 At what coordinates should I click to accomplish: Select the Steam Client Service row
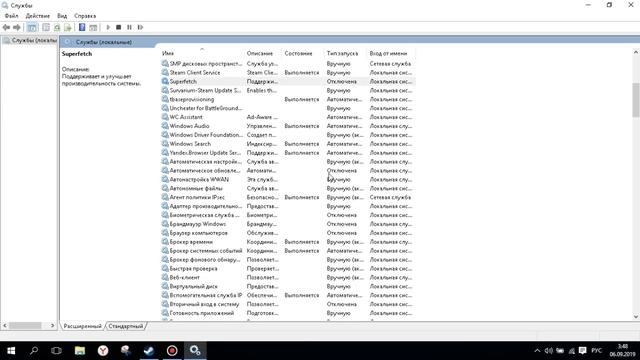point(288,73)
